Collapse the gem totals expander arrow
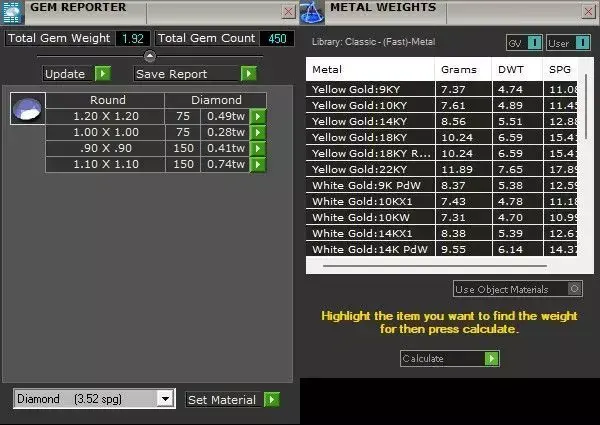This screenshot has width=600, height=425. pyautogui.click(x=150, y=57)
